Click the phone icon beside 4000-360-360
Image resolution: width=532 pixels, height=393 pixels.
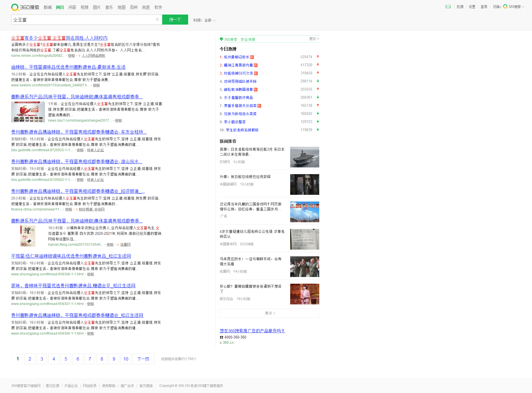221,337
